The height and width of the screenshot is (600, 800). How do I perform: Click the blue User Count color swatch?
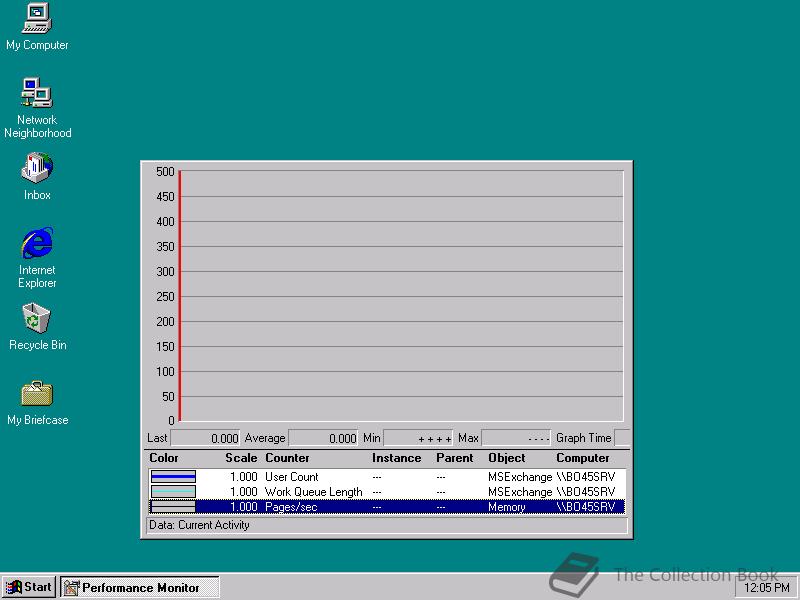173,477
